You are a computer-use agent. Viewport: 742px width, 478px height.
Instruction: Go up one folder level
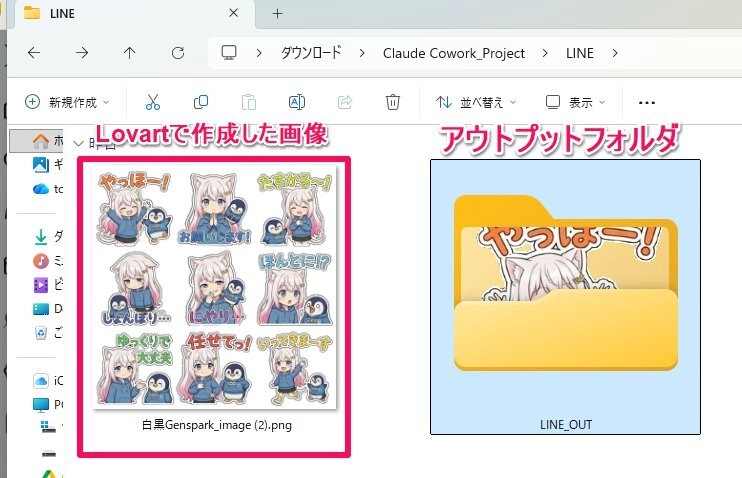pyautogui.click(x=130, y=53)
